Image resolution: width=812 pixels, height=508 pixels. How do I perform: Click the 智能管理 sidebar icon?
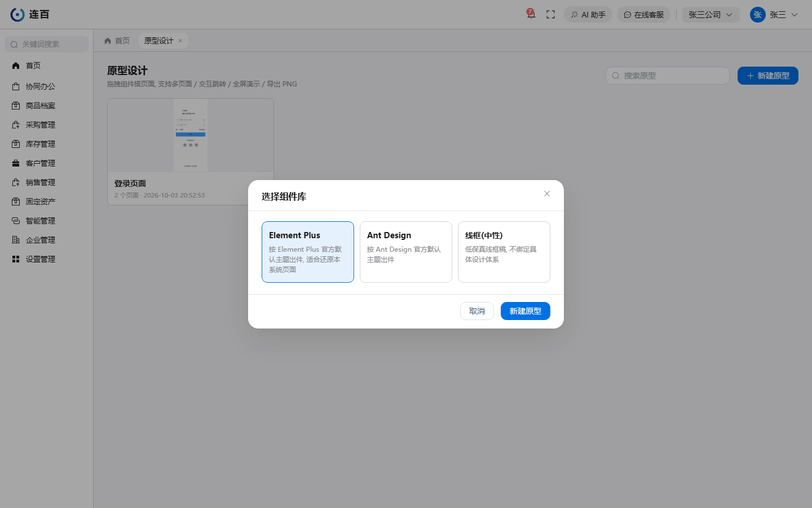16,221
